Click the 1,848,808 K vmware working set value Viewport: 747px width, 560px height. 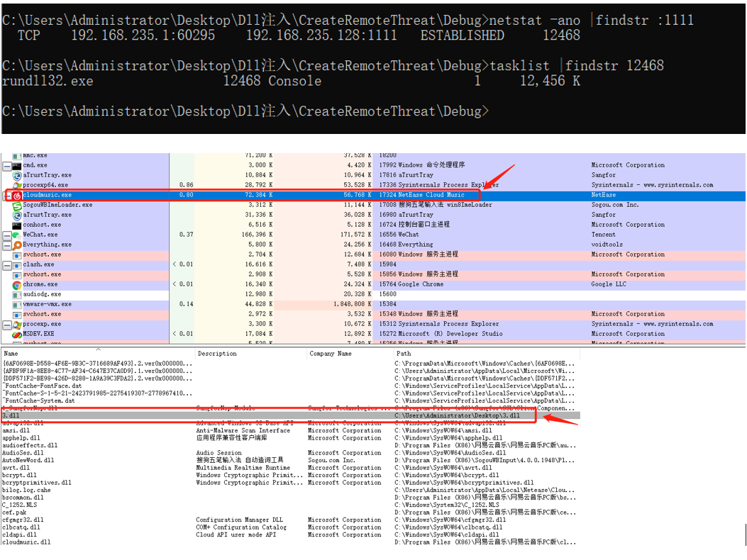[x=352, y=304]
